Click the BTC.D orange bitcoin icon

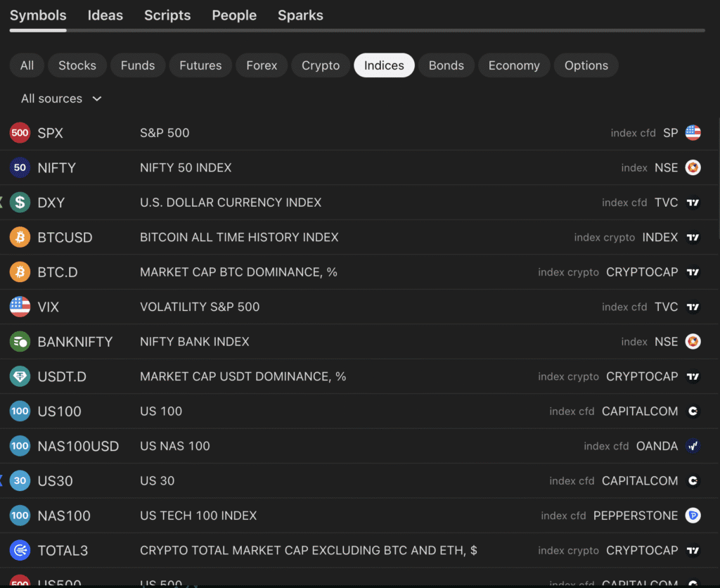(x=20, y=272)
